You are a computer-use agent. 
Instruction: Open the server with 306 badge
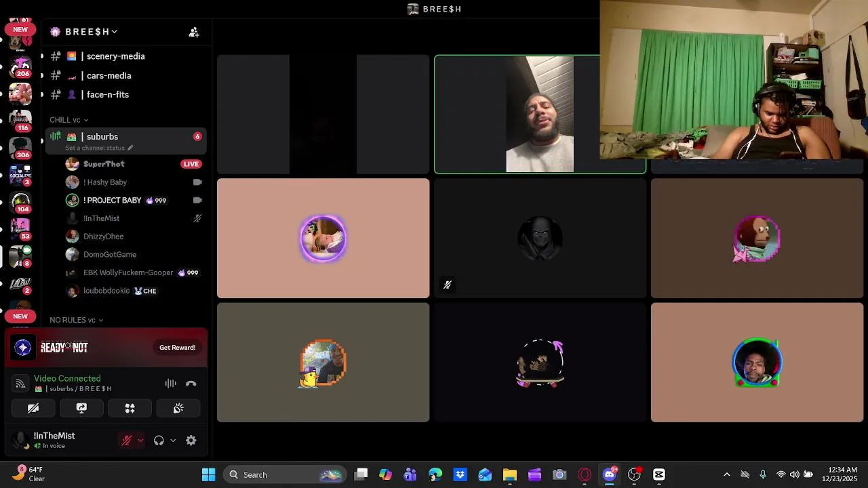pos(20,148)
